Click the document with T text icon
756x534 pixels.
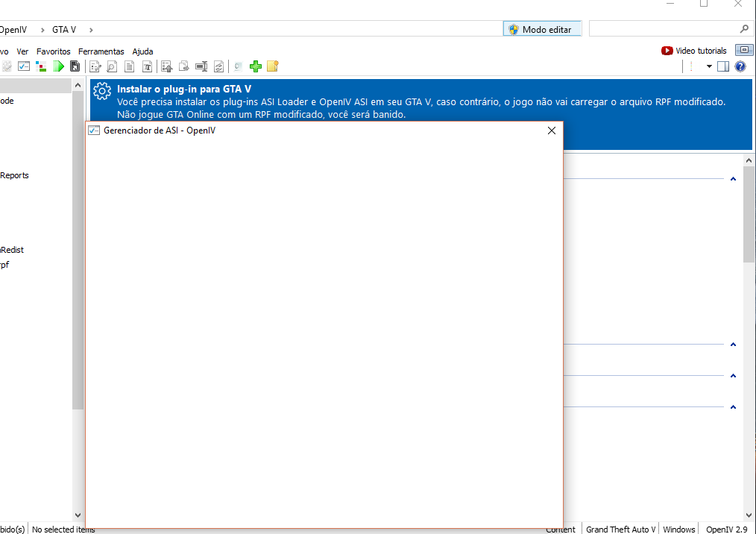coord(147,66)
